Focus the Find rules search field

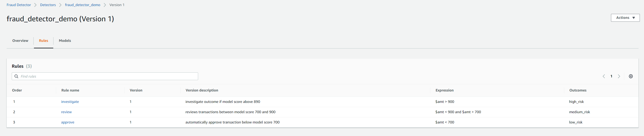tap(107, 76)
